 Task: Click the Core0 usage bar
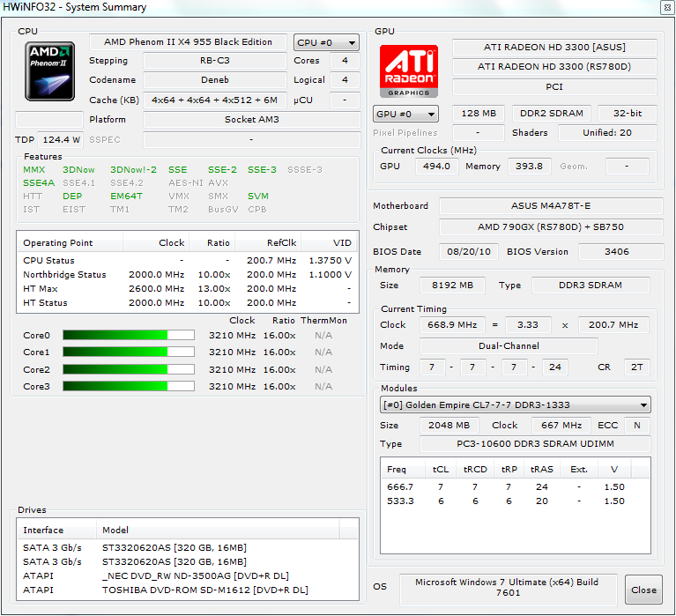click(x=129, y=336)
